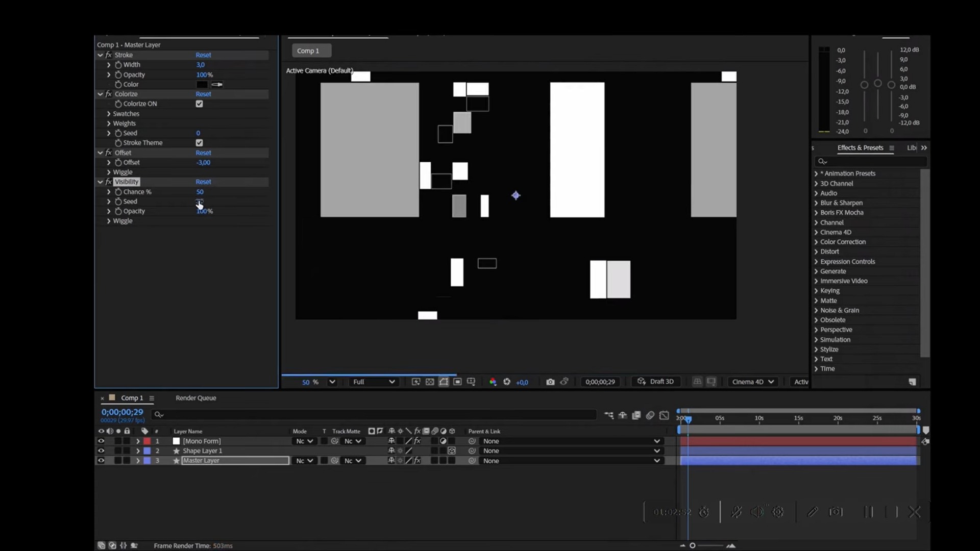Image resolution: width=980 pixels, height=551 pixels.
Task: Open the Cinema 4D renderer dropdown
Action: pyautogui.click(x=753, y=382)
